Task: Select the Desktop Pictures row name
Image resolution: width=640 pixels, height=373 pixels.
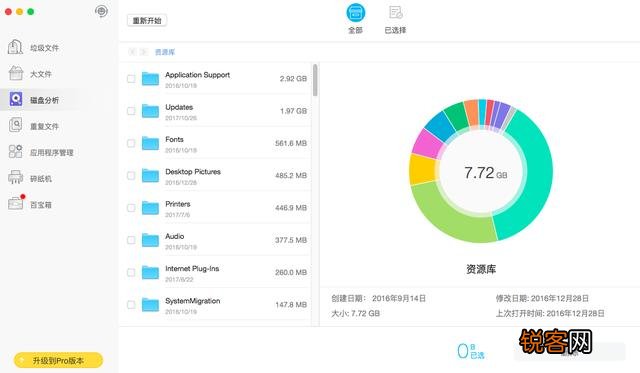Action: point(193,172)
